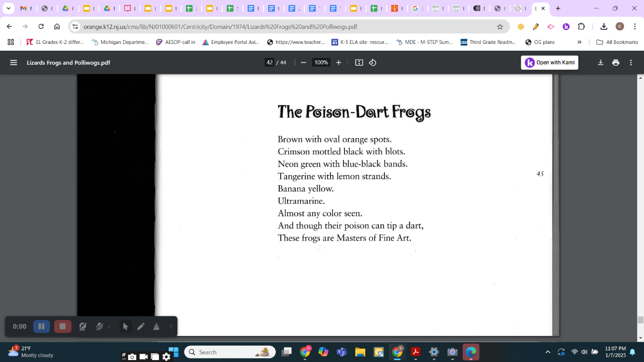
Task: Open Adobe Acrobat from taskbar
Action: [415, 352]
